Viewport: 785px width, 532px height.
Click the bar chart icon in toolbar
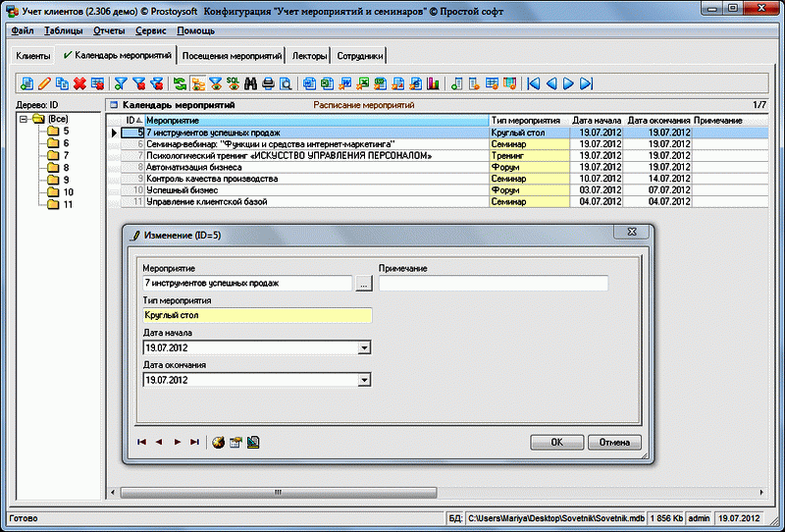click(x=433, y=83)
